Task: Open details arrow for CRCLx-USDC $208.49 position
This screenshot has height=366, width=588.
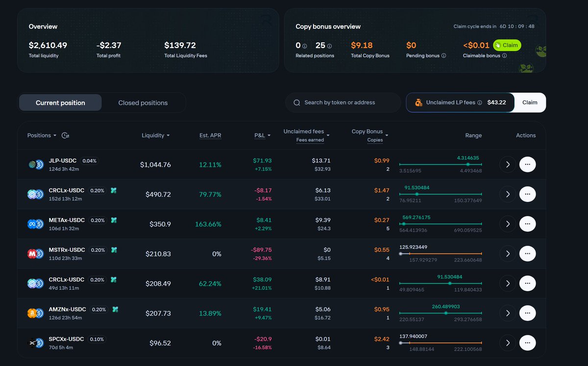Action: point(508,283)
